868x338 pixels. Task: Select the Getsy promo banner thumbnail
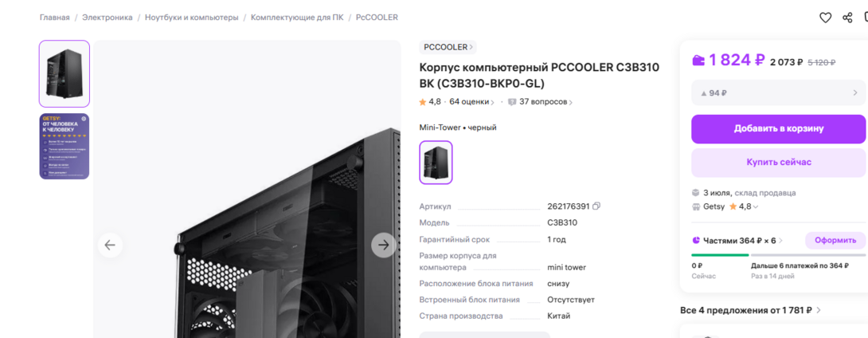[65, 147]
